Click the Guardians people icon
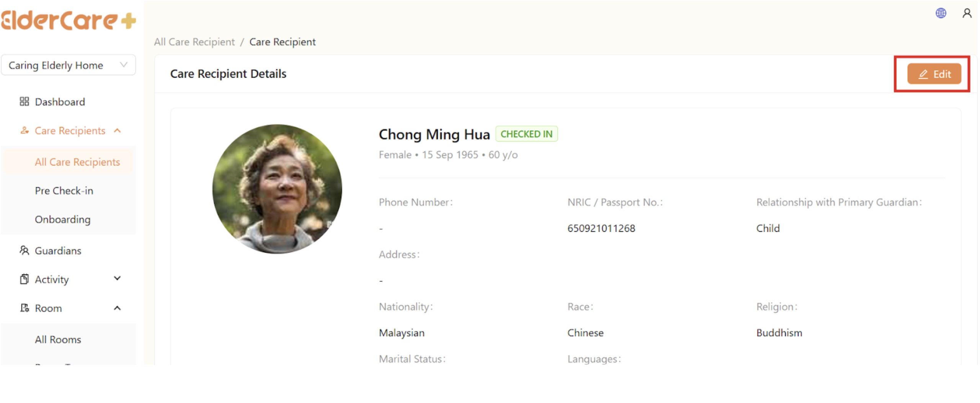Viewport: 980px width, 403px height. (x=24, y=251)
